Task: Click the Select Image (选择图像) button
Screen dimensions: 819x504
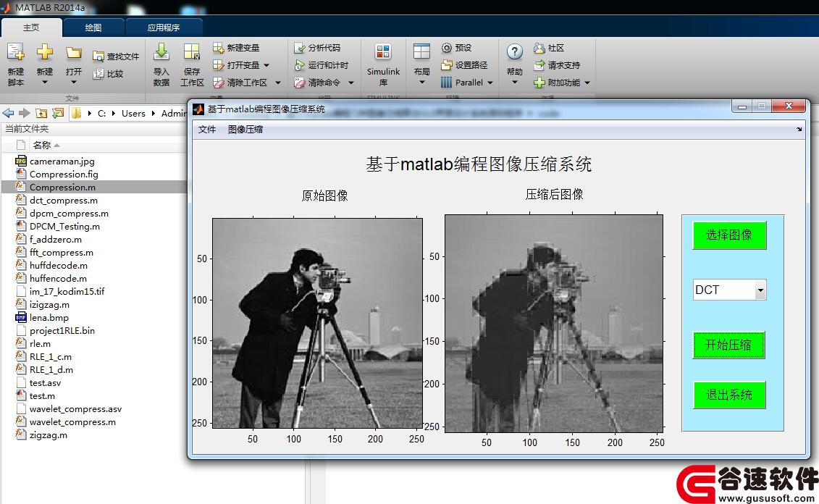Action: (x=729, y=235)
